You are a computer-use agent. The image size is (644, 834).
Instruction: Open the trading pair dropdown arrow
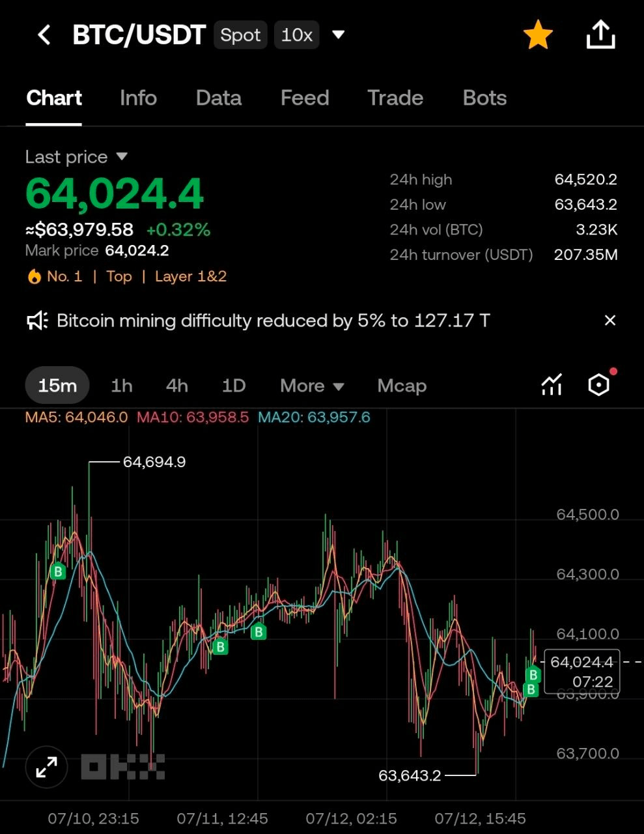point(338,35)
